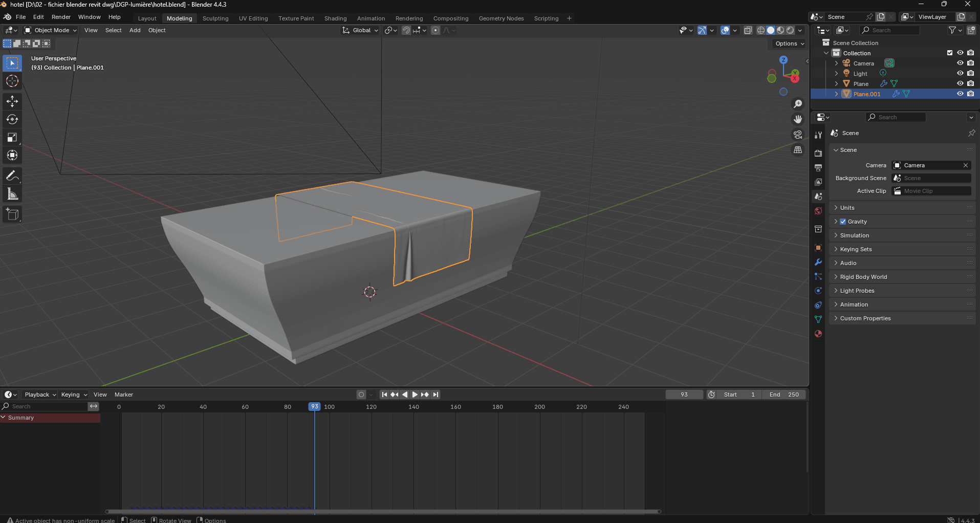Choose the Move tool
This screenshot has width=980, height=523.
pos(12,101)
